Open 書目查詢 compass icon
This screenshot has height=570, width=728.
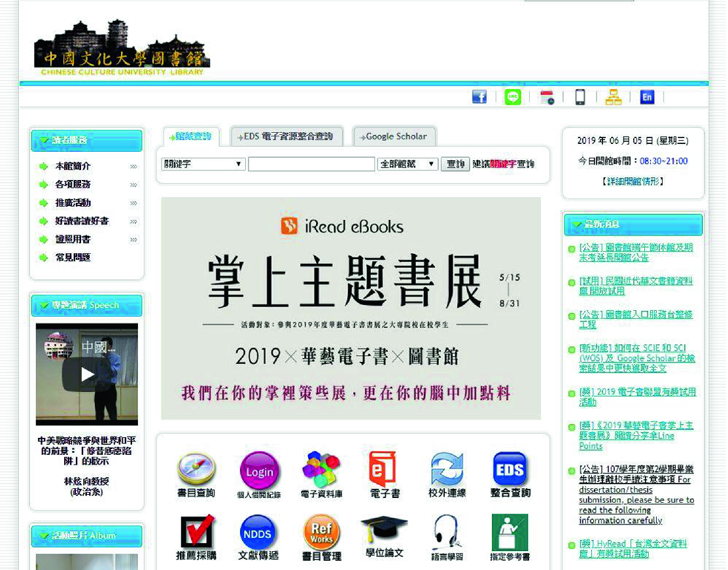(196, 474)
